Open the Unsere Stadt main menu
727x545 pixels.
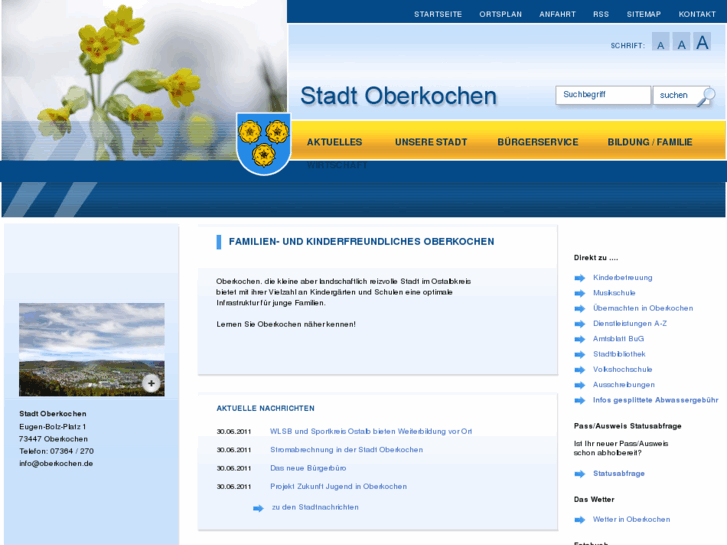(431, 142)
